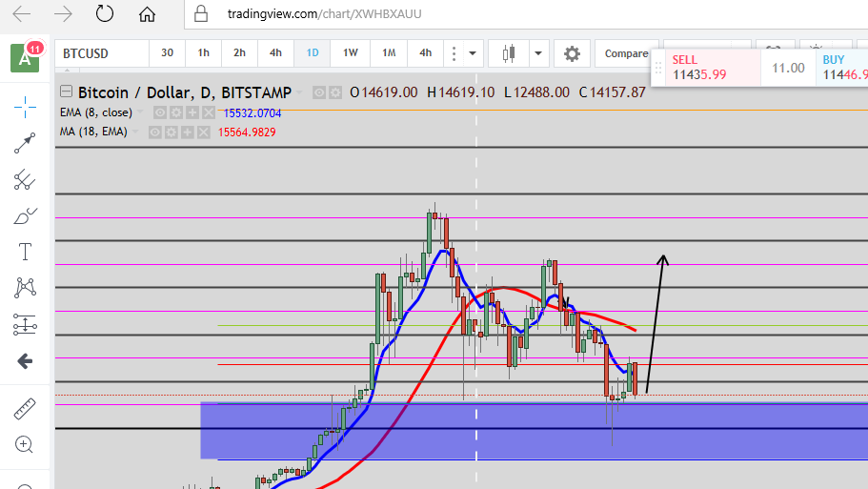This screenshot has width=868, height=489.
Task: Open the pitchfork and Gann tools
Action: (x=25, y=179)
